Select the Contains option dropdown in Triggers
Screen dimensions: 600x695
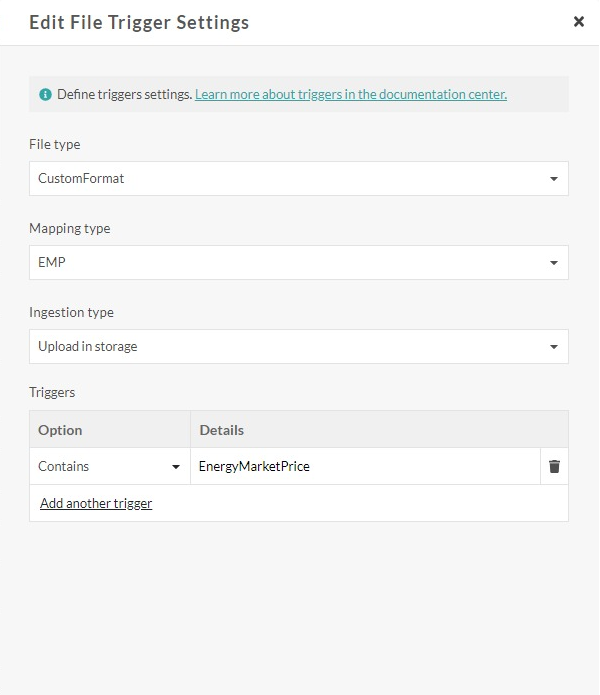coord(105,466)
